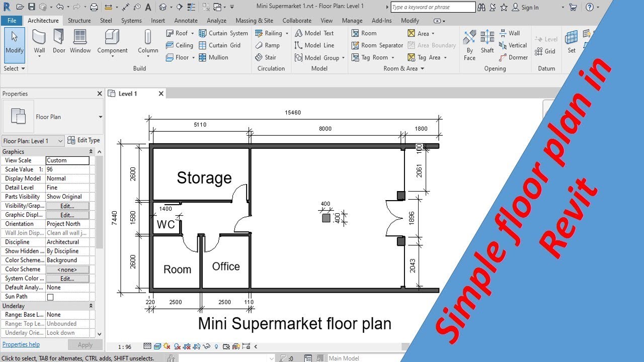This screenshot has width=644, height=362.
Task: Open the Manage ribbon tab
Action: (x=352, y=21)
